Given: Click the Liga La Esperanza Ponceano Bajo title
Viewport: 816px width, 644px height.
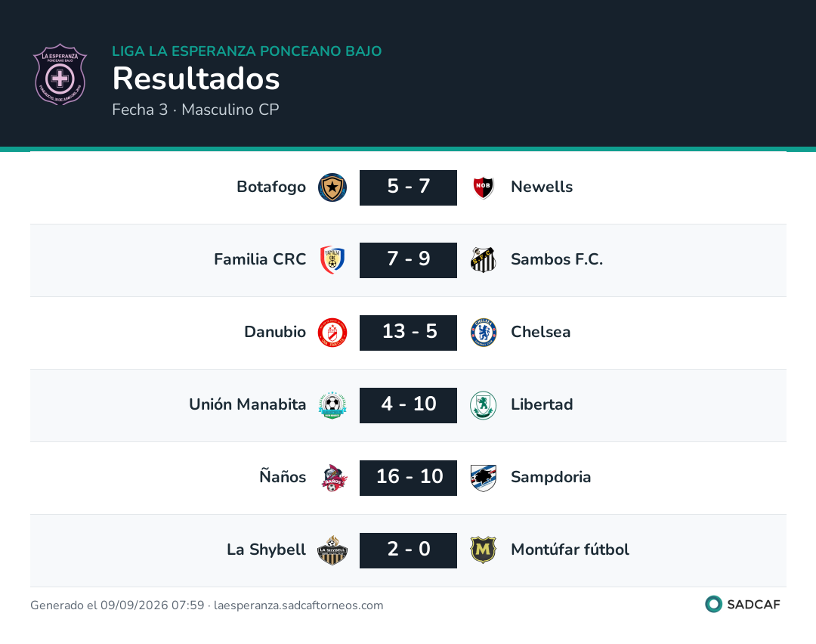Looking at the screenshot, I should pyautogui.click(x=246, y=51).
